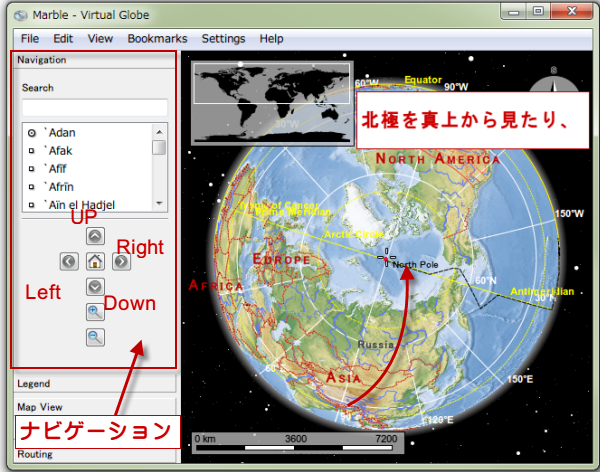Expand the Legend panel tab
The image size is (600, 472).
click(x=94, y=383)
